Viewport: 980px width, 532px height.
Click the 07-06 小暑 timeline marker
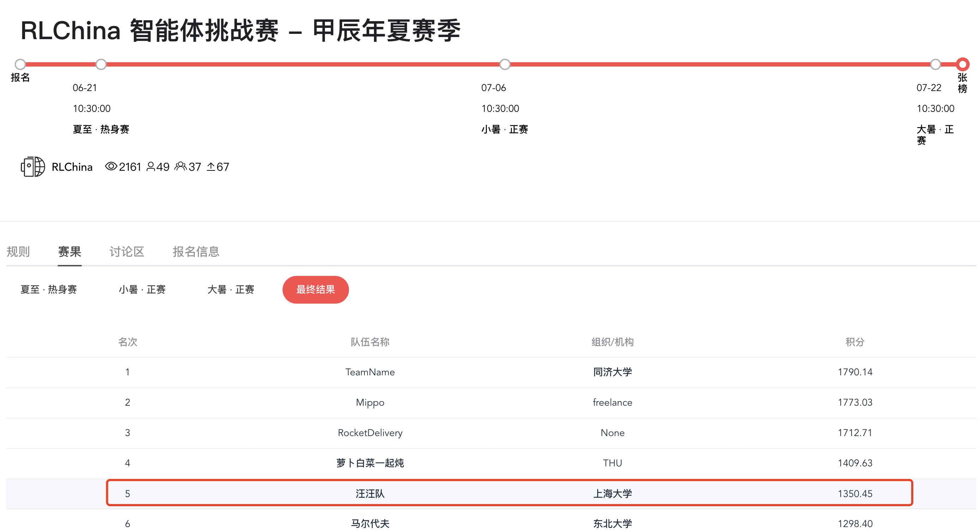pyautogui.click(x=505, y=64)
